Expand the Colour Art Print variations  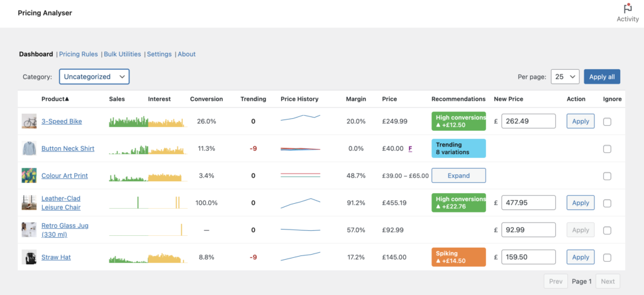pos(458,175)
